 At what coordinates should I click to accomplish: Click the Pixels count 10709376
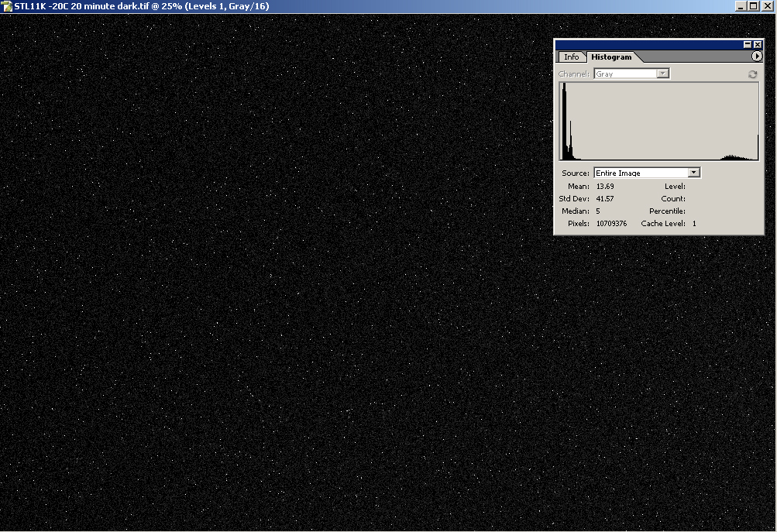[x=611, y=224]
